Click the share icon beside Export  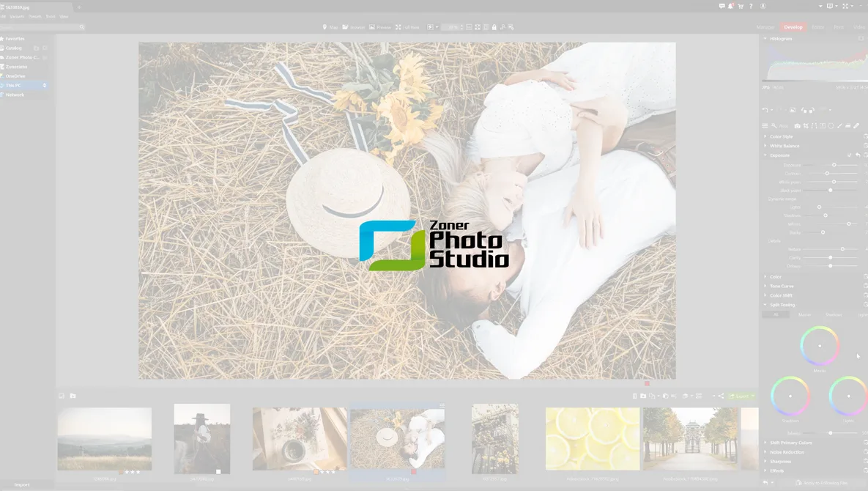coord(721,396)
